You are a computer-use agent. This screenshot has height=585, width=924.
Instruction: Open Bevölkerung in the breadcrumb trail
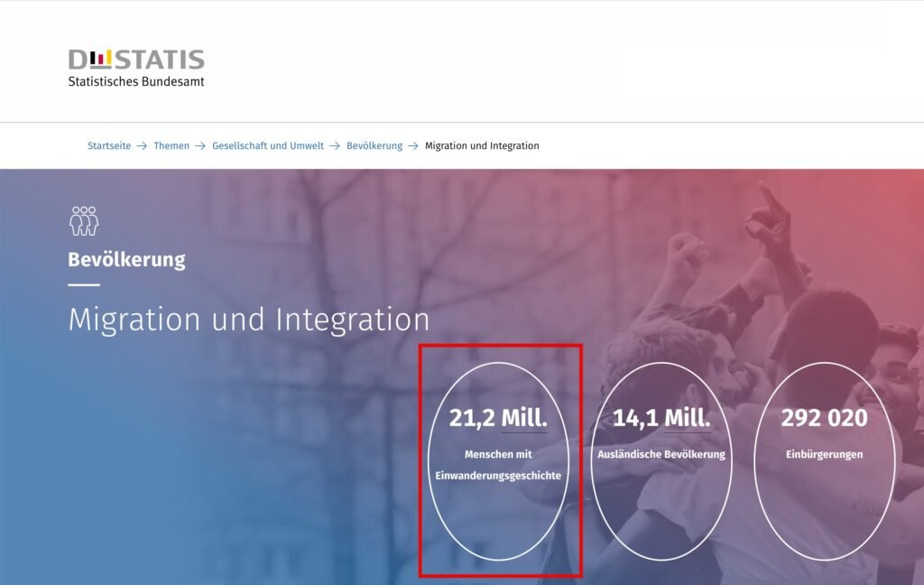tap(374, 146)
